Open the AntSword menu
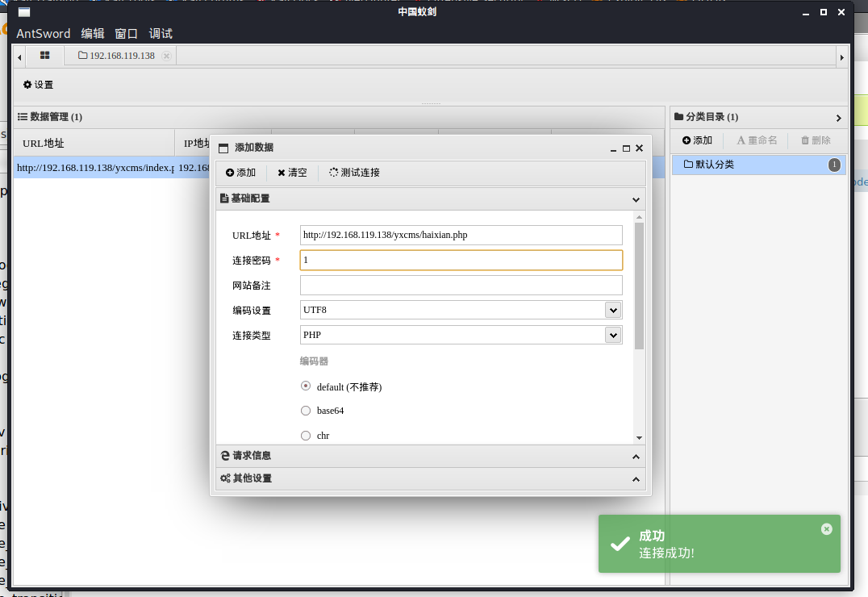Image resolution: width=868 pixels, height=597 pixels. tap(44, 34)
